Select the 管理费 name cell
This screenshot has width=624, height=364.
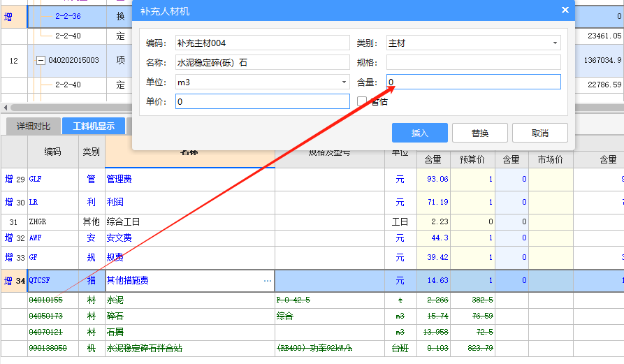coord(190,180)
